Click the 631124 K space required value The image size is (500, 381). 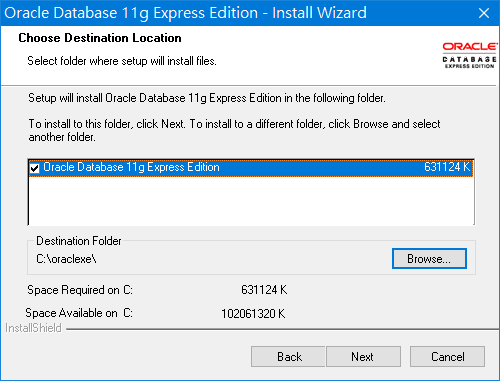click(x=264, y=290)
